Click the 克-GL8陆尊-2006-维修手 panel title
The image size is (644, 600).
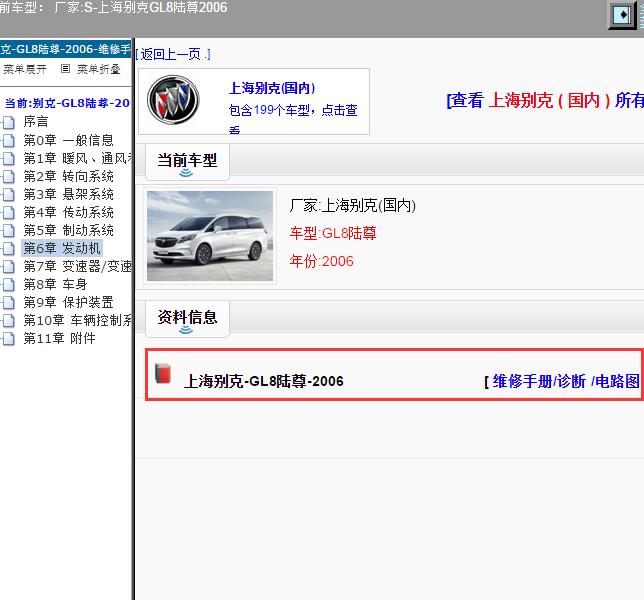tap(65, 49)
